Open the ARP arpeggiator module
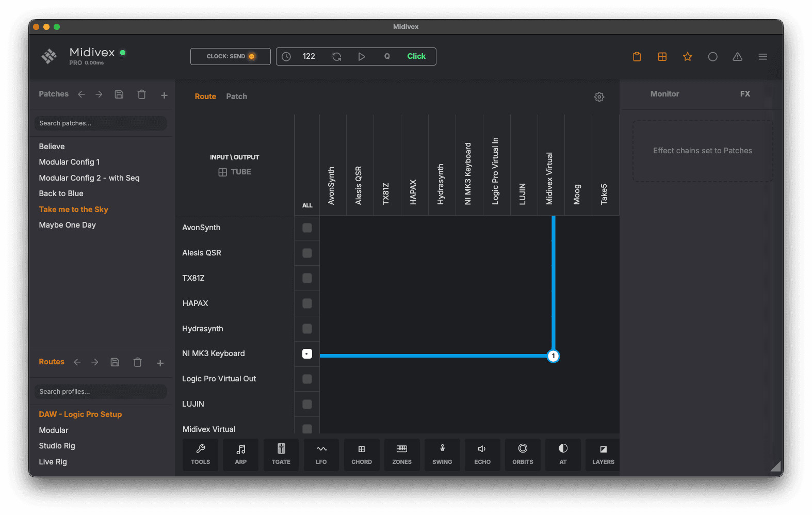 (240, 455)
